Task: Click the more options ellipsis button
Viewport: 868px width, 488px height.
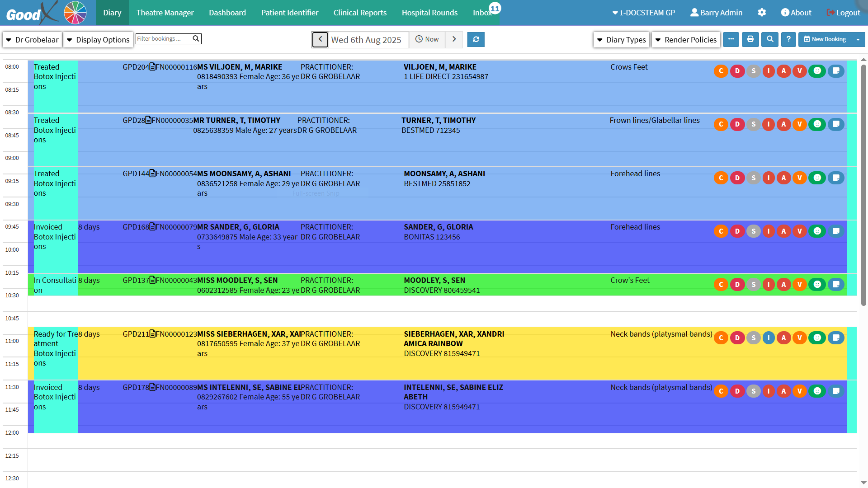Action: coord(731,39)
